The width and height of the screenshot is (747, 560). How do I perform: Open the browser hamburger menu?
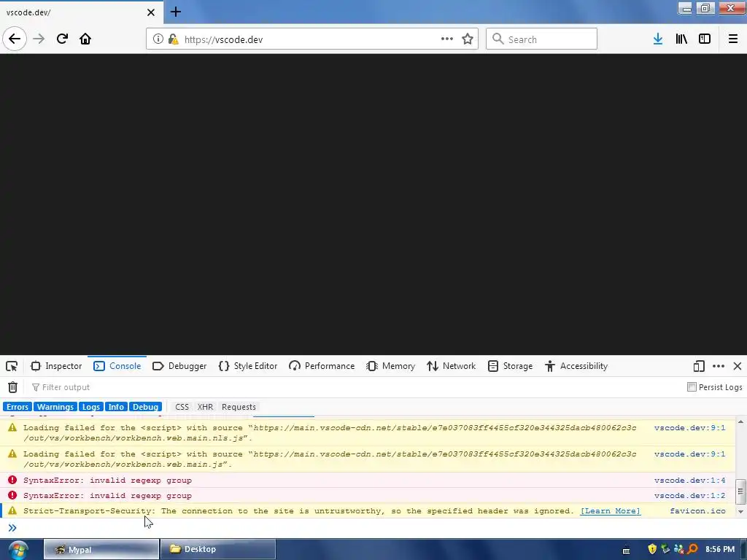coord(732,39)
